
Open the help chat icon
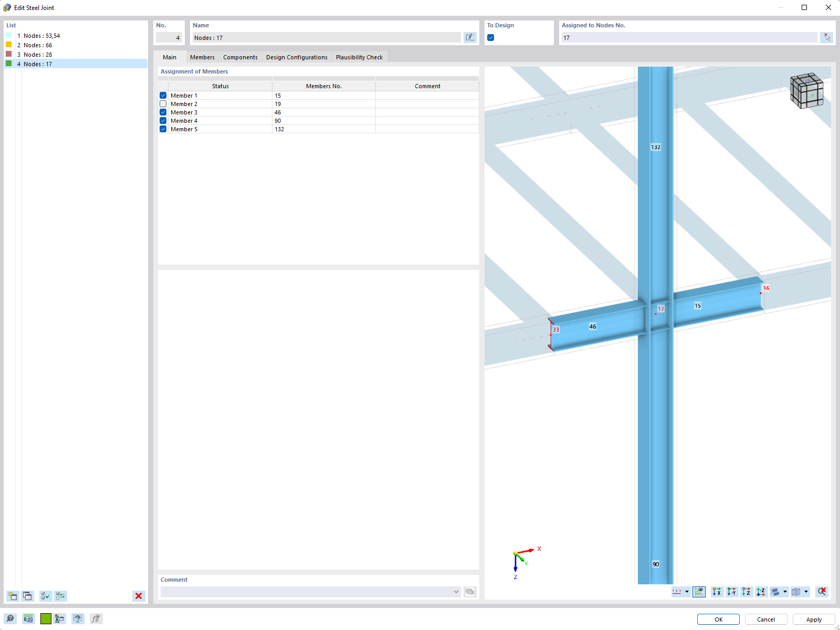10,618
